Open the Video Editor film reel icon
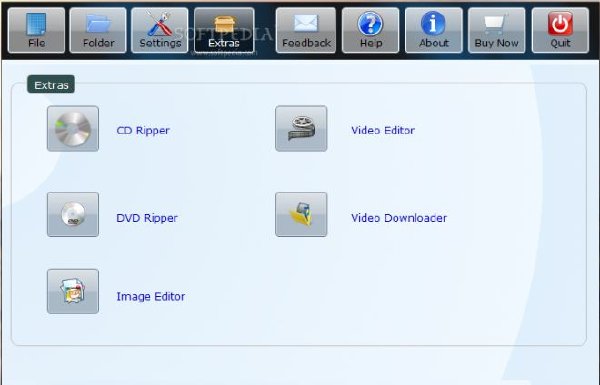Screen dimensions: 600x385 (x=301, y=129)
